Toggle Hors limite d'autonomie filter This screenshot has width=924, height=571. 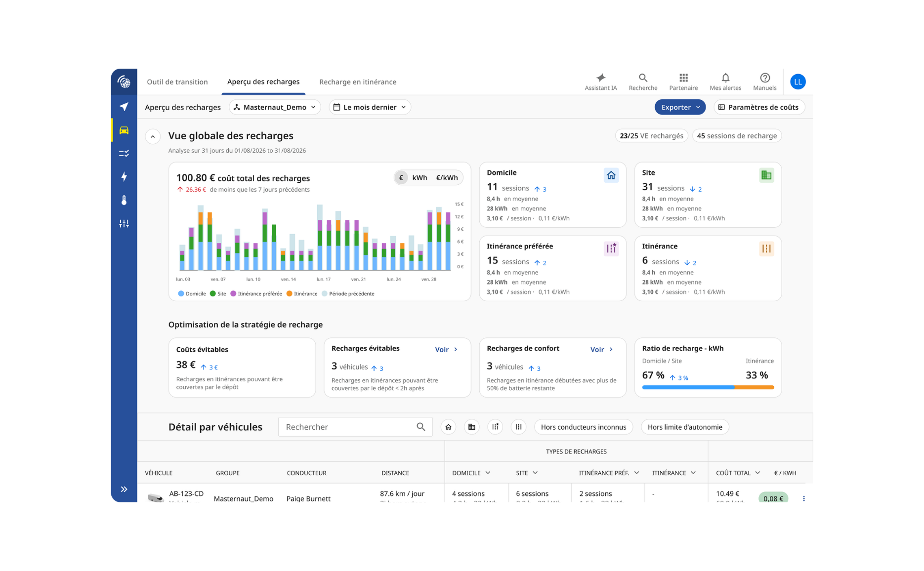(685, 427)
